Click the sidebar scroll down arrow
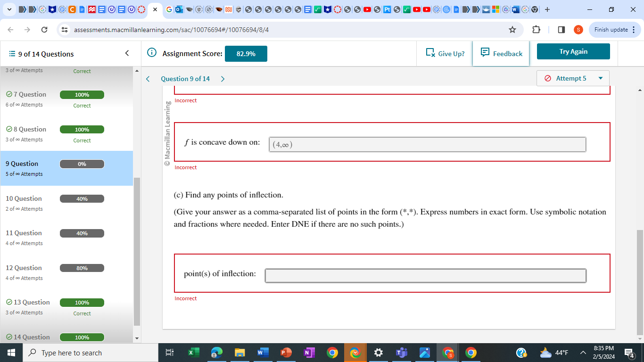Viewport: 644px width, 362px height. click(x=137, y=338)
